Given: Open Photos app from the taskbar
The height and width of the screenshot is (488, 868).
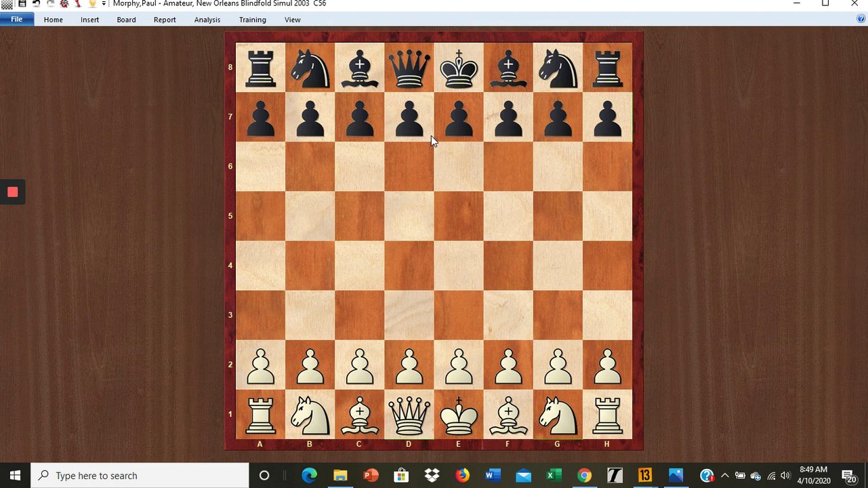Looking at the screenshot, I should coord(676,475).
